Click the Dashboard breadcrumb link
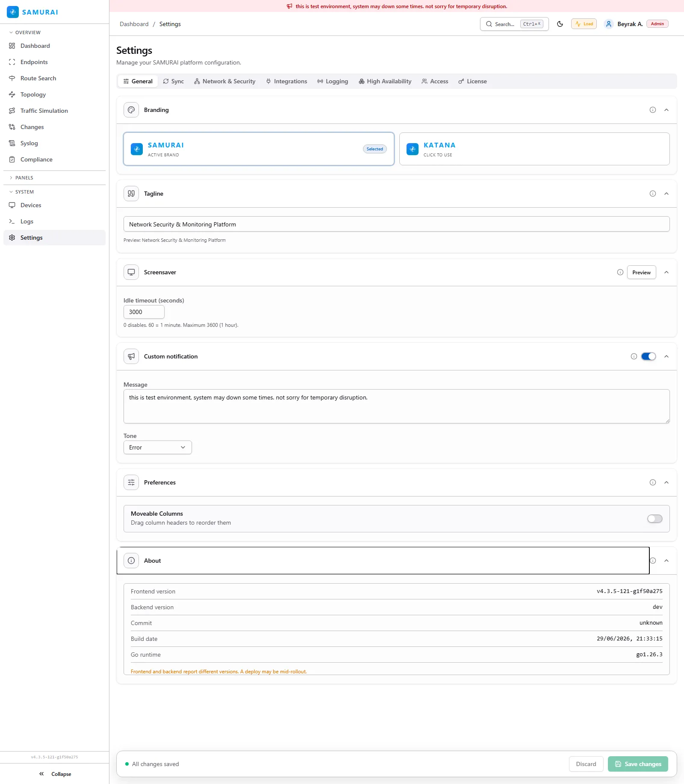This screenshot has width=684, height=784. [134, 24]
